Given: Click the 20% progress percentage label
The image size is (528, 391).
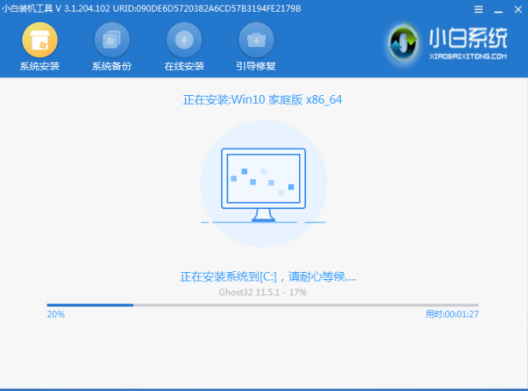Looking at the screenshot, I should click(56, 314).
